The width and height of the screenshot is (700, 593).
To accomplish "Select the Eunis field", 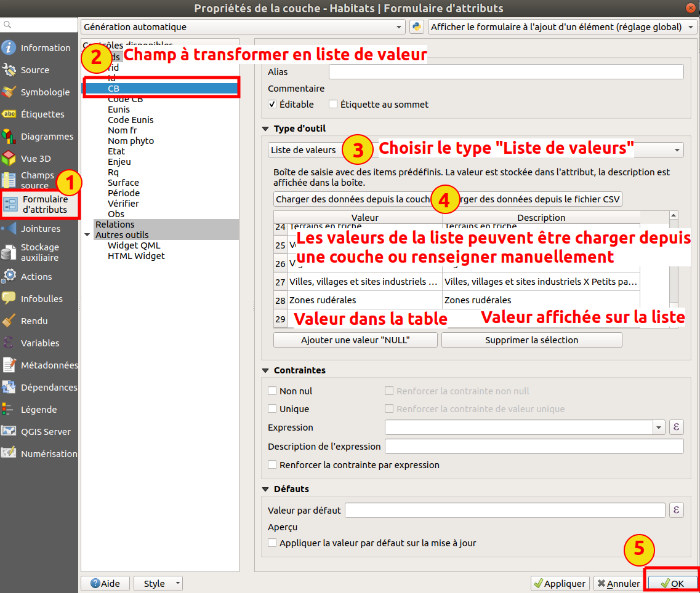I will pyautogui.click(x=119, y=109).
